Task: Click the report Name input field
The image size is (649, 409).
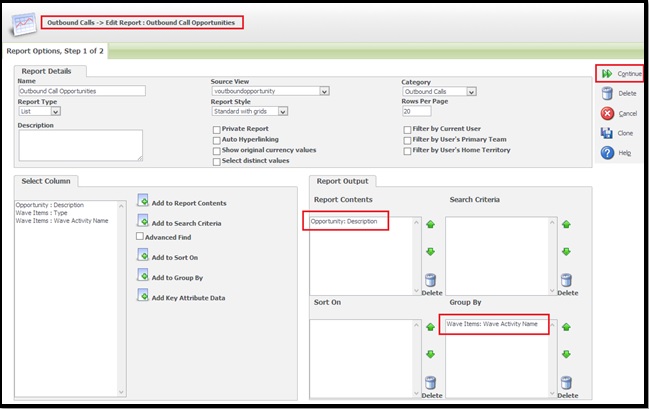Action: tap(82, 91)
